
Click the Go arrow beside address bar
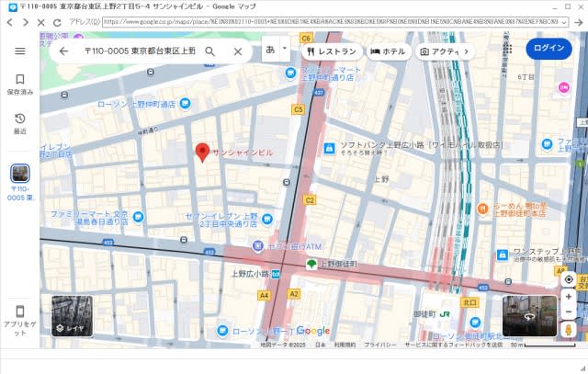tap(578, 22)
